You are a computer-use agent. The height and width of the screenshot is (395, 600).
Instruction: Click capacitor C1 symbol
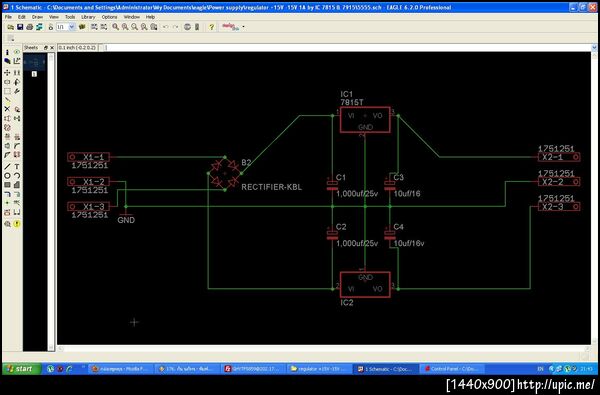332,184
